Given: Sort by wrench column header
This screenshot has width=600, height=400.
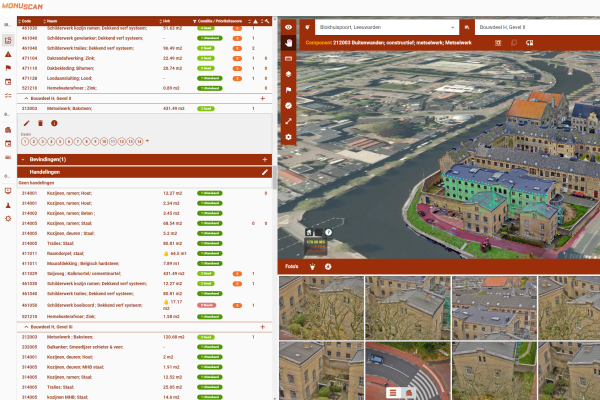Looking at the screenshot, I should coord(266,21).
